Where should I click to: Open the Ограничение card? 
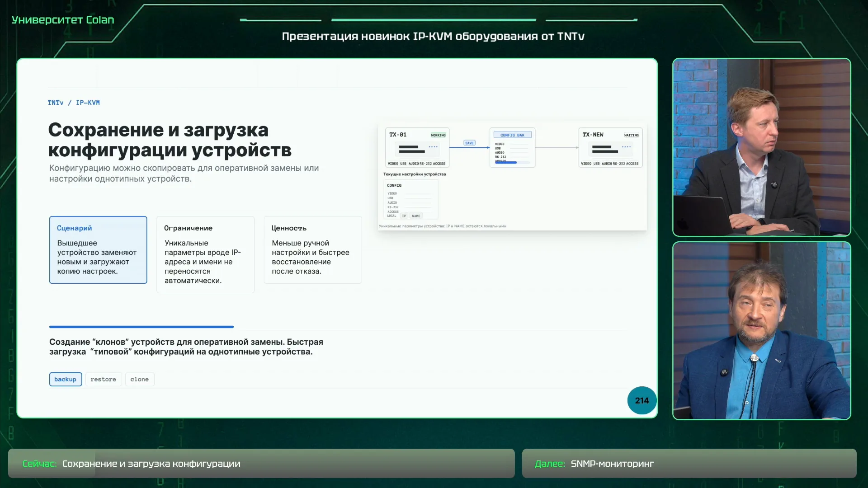205,254
